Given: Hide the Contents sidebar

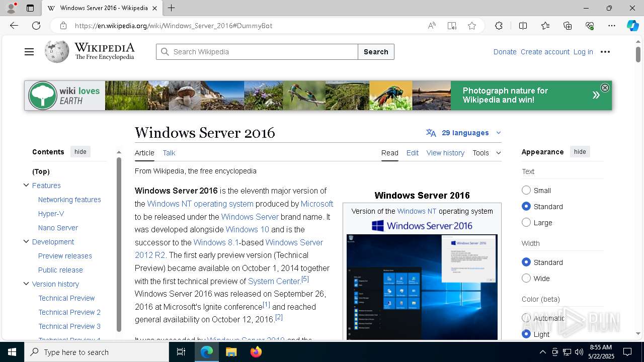Looking at the screenshot, I should click(x=80, y=152).
